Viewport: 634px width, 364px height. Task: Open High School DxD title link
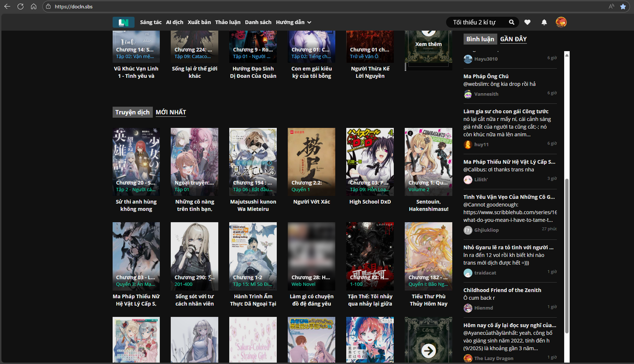coord(370,202)
